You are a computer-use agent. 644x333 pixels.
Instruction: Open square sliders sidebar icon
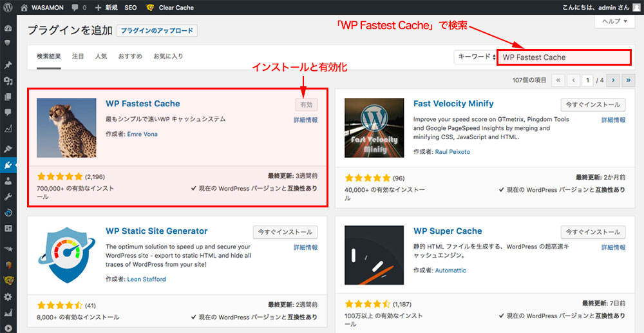[8, 228]
